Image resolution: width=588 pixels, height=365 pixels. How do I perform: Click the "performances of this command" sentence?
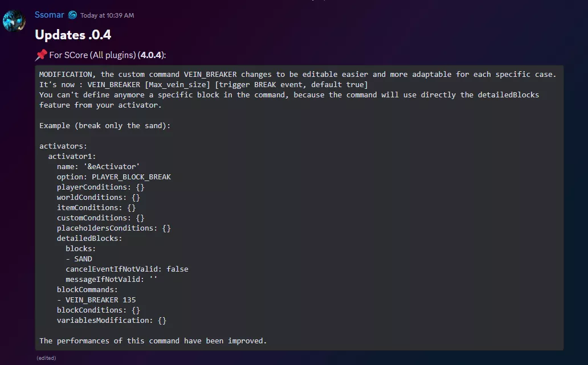coord(153,341)
